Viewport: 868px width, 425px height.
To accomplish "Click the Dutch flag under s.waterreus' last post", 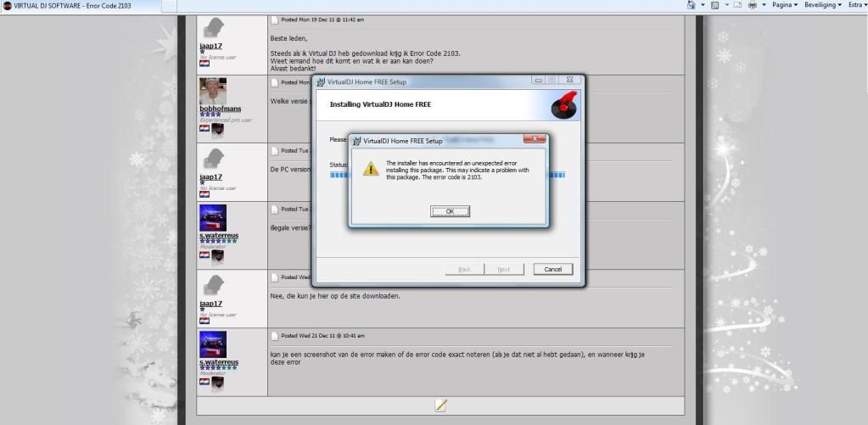I will (x=204, y=382).
